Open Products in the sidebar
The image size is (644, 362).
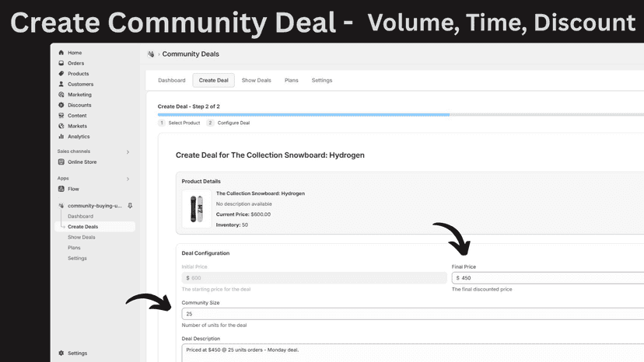[79, 74]
